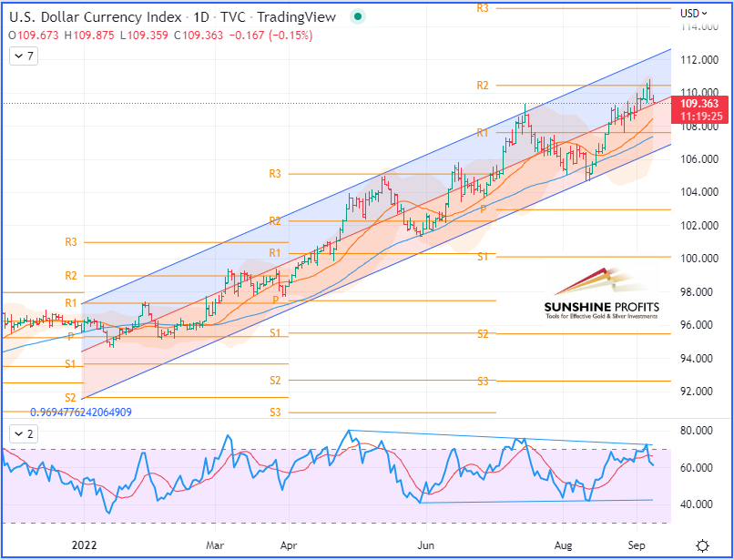Click the Jun date axis label

point(426,545)
